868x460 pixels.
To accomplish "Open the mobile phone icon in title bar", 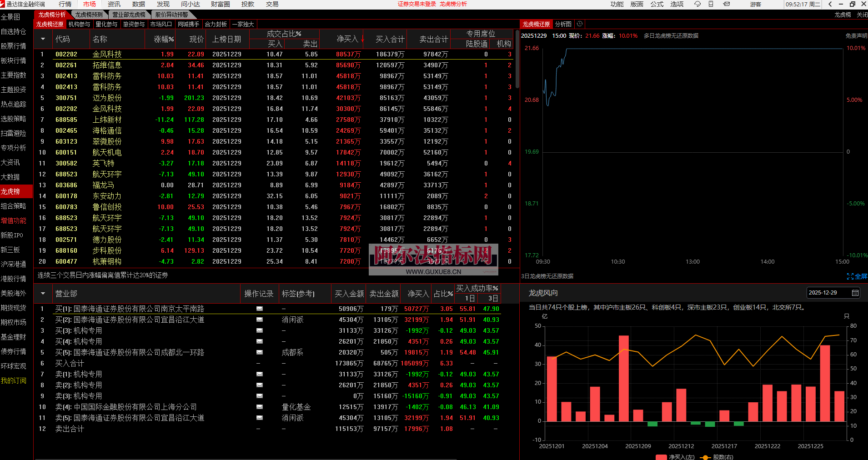I will pos(711,4).
